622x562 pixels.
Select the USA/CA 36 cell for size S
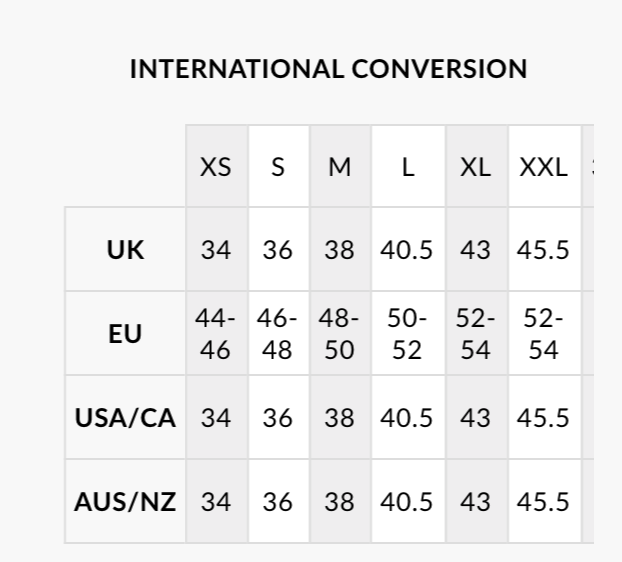[278, 418]
